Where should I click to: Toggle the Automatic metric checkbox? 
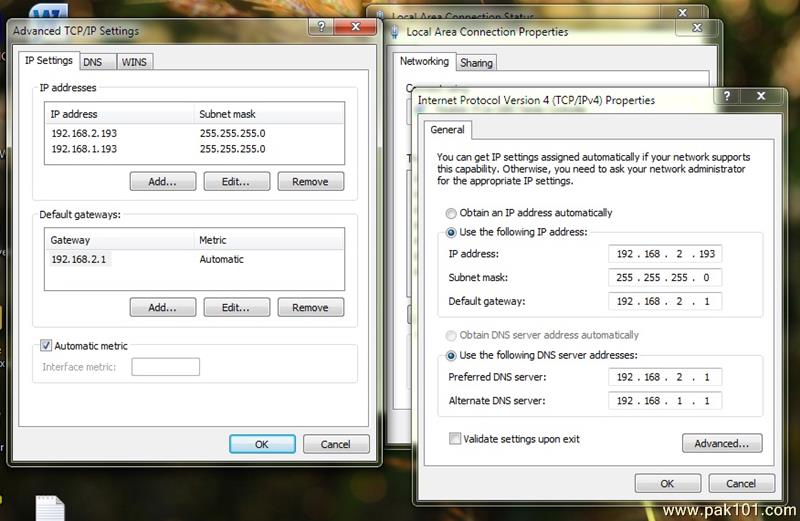pos(46,346)
